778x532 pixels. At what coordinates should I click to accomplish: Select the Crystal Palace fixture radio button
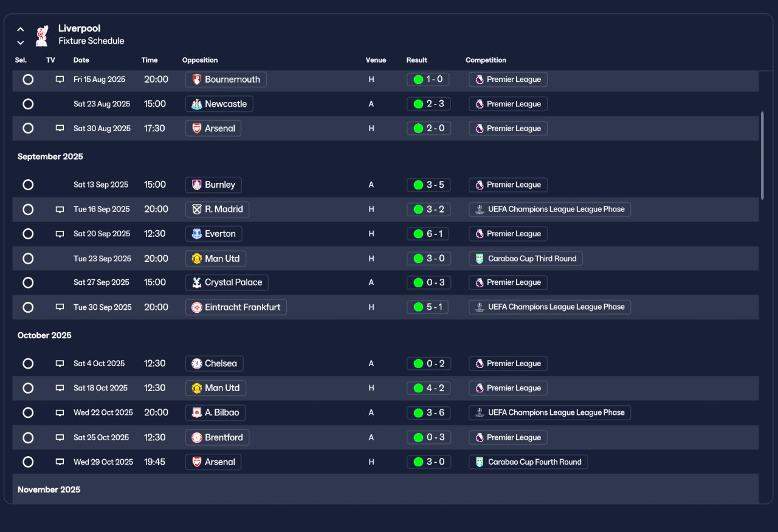28,282
